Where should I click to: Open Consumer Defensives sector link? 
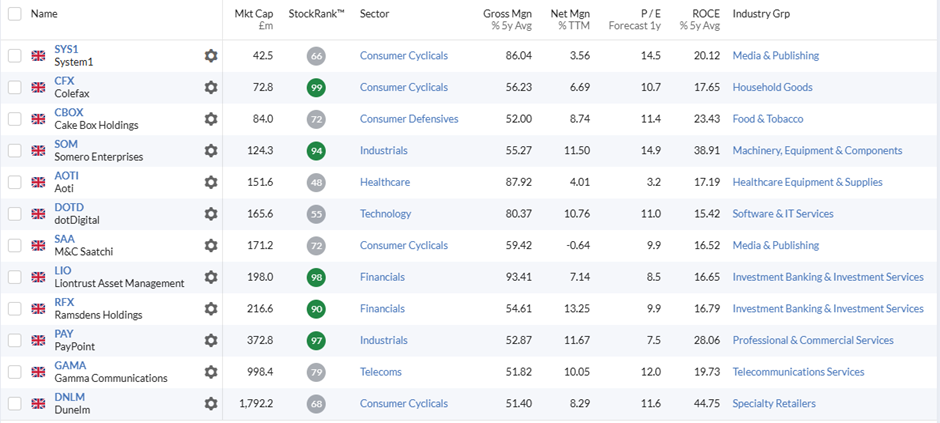(x=409, y=119)
